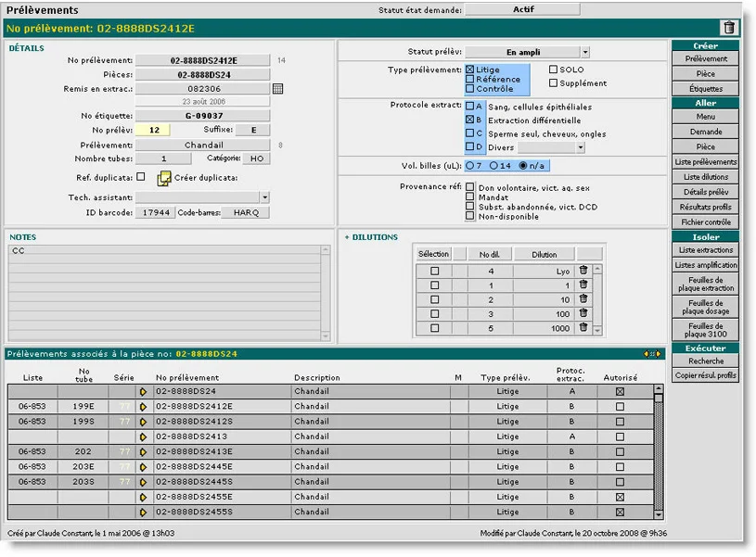Click Feuilles de plaque dosage button
This screenshot has width=756, height=557.
(x=705, y=307)
